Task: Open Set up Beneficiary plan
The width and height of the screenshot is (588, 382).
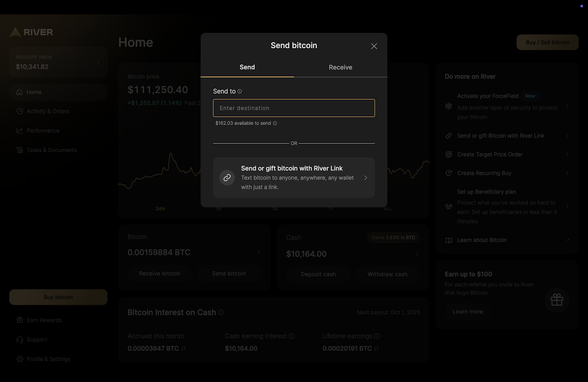Action: 507,206
